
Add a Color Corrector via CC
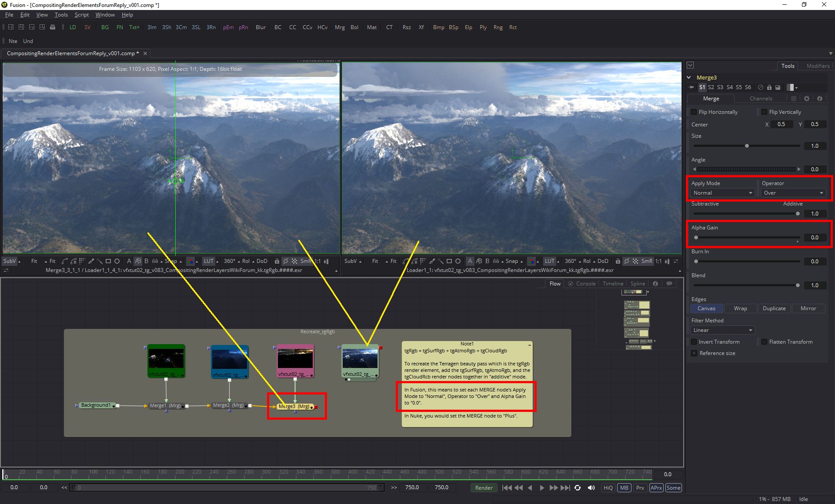coord(293,27)
